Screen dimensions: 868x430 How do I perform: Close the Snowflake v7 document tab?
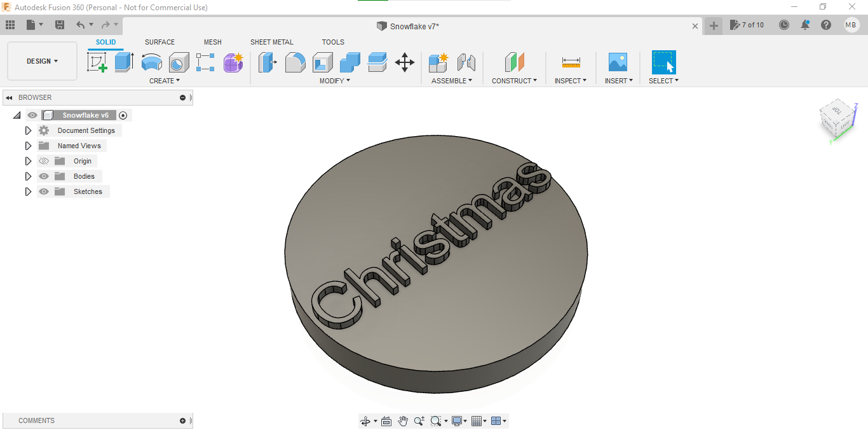(695, 26)
